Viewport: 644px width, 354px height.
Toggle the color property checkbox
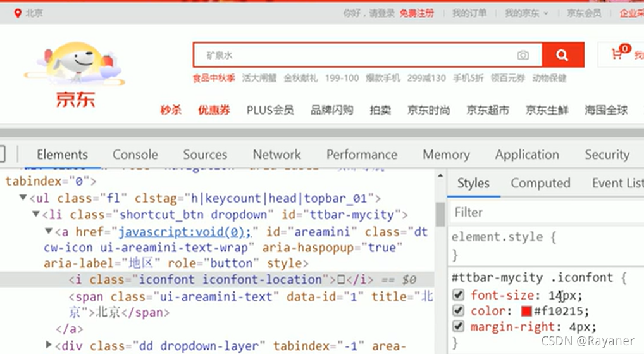tap(458, 310)
